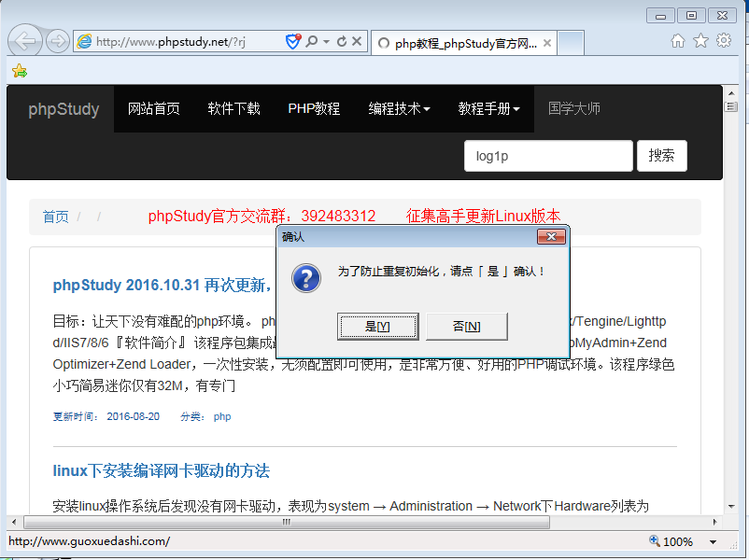Click the vertical scrollbar down arrow
The width and height of the screenshot is (749, 560).
pos(731,506)
